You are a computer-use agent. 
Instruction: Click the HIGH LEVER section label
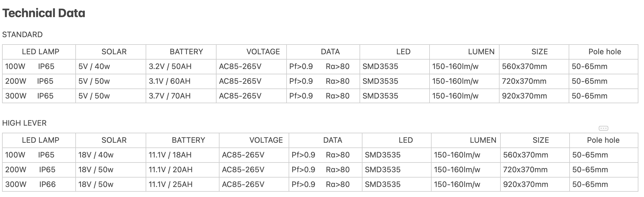point(25,123)
